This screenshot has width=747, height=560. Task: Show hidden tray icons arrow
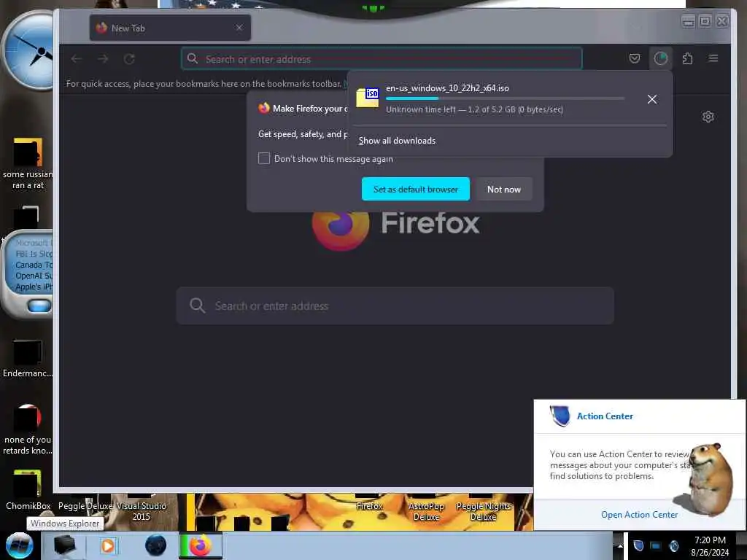click(620, 545)
